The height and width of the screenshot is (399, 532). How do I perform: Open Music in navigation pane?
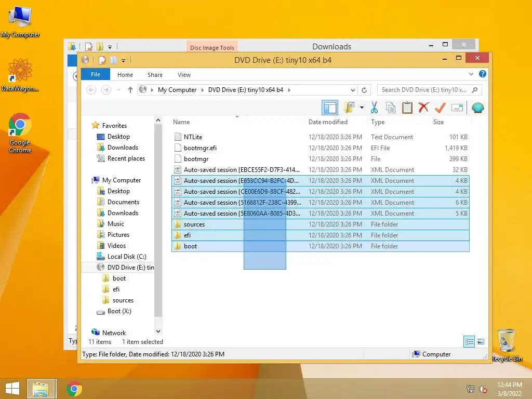click(116, 224)
